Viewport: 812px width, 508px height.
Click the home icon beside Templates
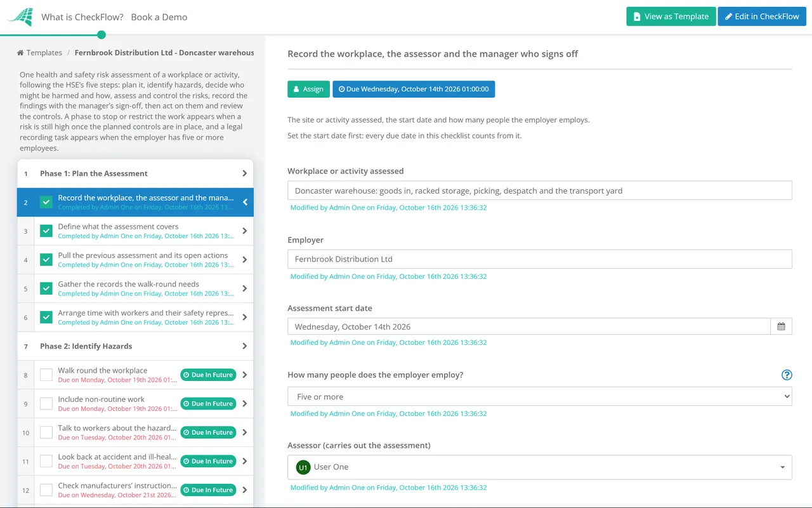(x=20, y=53)
